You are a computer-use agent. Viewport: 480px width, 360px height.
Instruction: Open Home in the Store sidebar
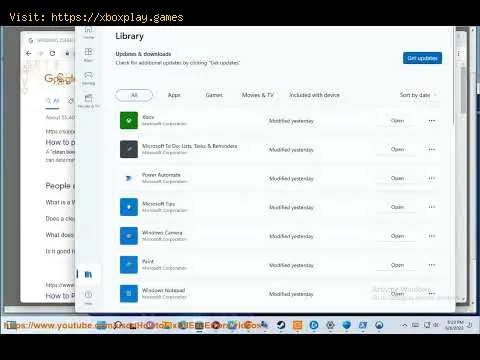pos(88,32)
